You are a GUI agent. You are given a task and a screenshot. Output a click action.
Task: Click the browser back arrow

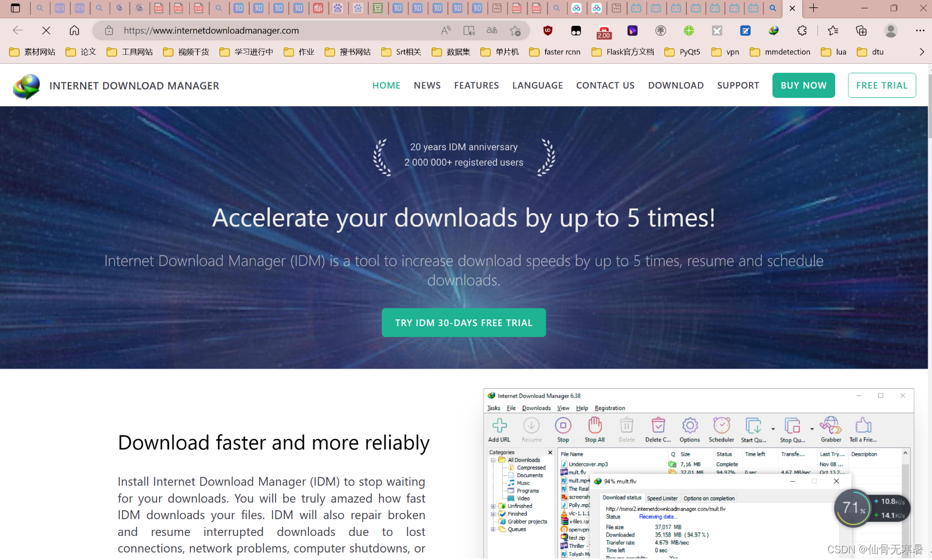(18, 30)
